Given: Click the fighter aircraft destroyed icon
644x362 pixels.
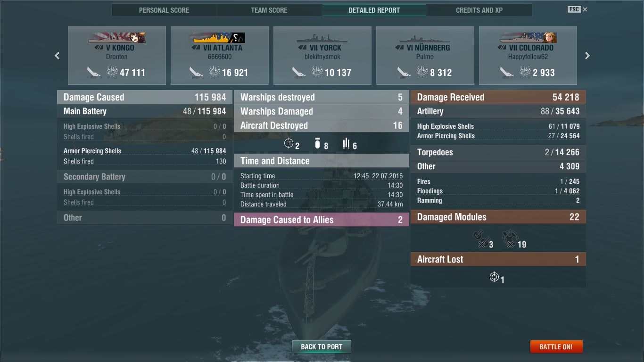Looking at the screenshot, I should [289, 143].
